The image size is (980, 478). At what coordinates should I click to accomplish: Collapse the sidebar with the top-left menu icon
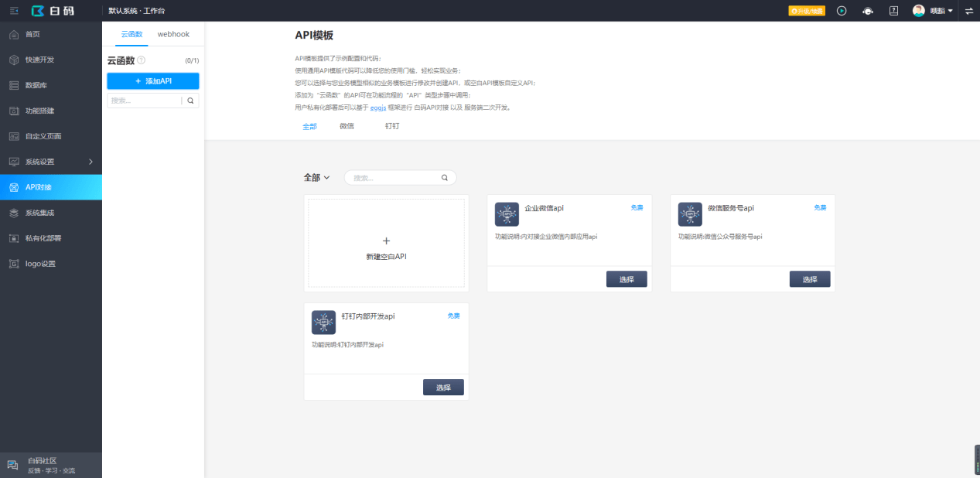(13, 10)
